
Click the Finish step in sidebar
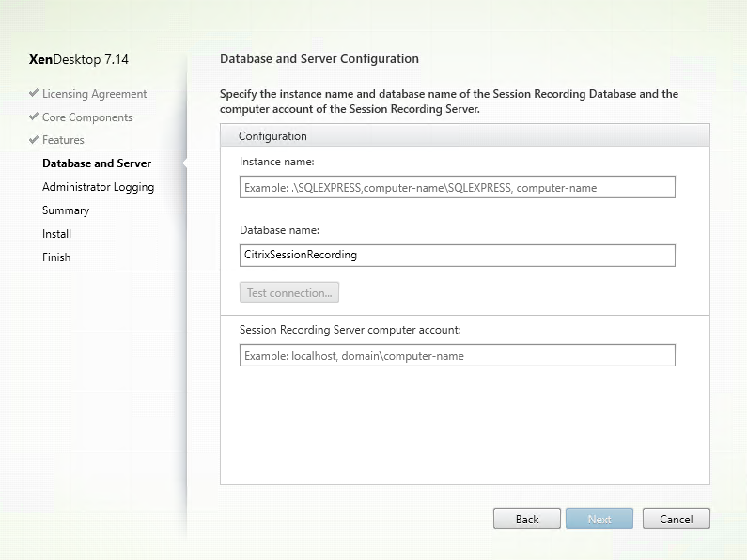pos(56,257)
